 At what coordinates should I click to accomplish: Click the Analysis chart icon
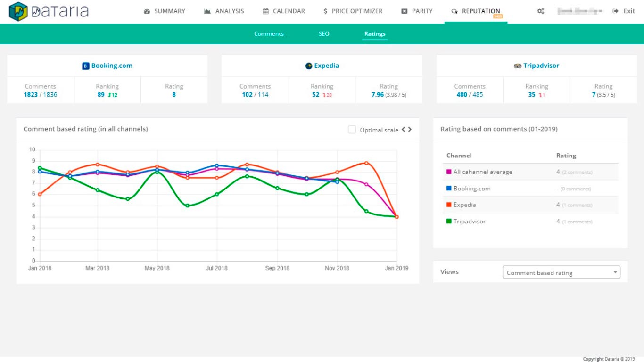[207, 11]
